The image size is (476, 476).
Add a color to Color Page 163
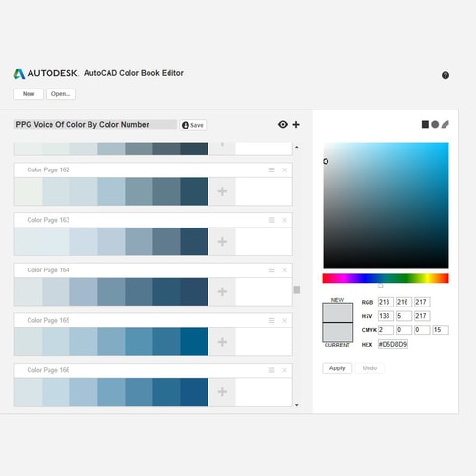(x=222, y=242)
